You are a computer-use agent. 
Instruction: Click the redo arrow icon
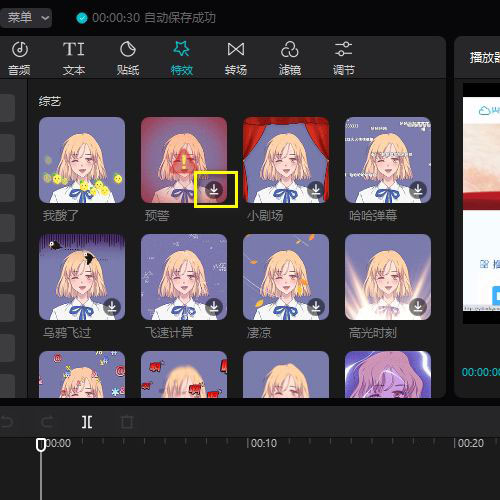click(x=47, y=422)
